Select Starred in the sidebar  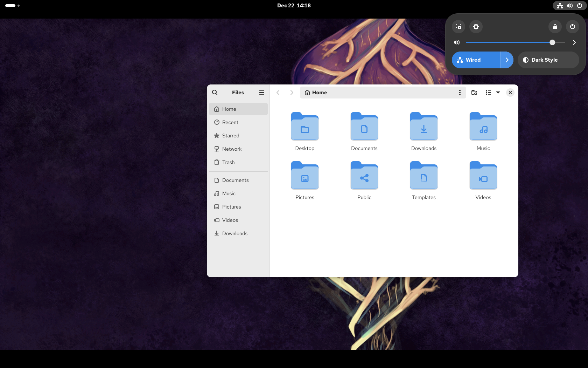tap(238, 136)
